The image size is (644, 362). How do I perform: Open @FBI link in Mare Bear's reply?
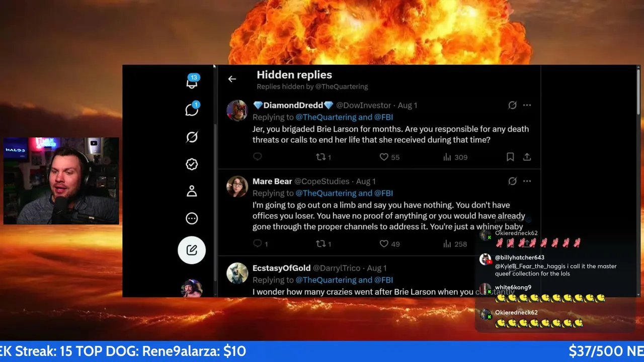384,193
